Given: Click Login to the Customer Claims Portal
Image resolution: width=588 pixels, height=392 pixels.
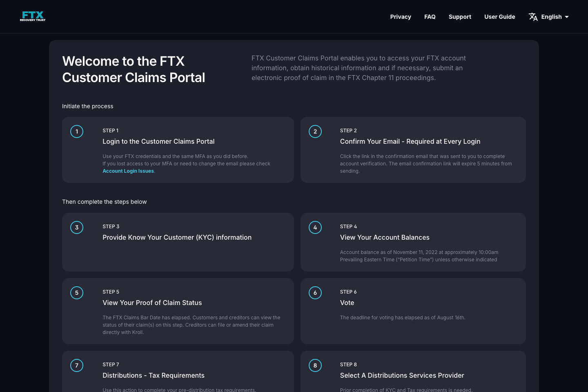Looking at the screenshot, I should 158,141.
